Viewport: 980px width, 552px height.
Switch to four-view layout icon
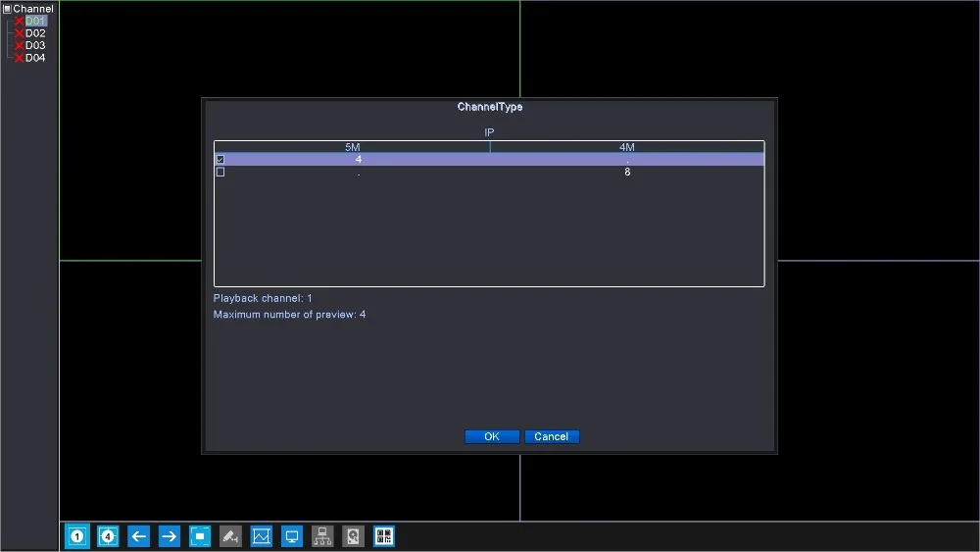pos(108,536)
